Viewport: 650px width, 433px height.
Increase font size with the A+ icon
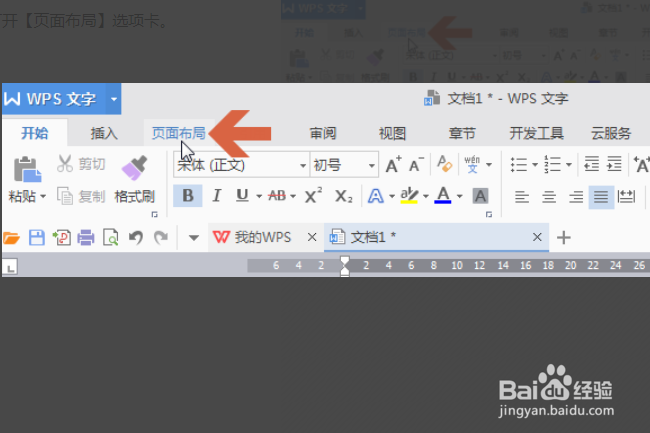[x=393, y=164]
